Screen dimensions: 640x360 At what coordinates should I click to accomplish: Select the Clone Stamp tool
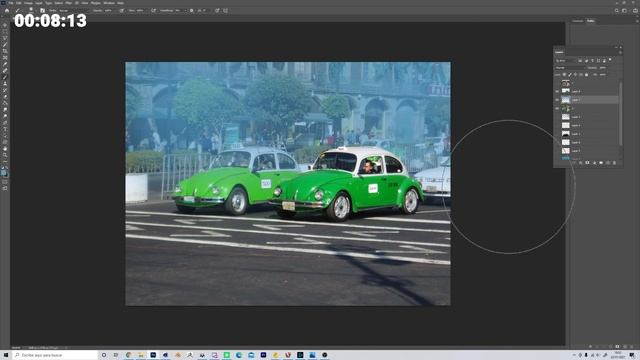coord(5,84)
